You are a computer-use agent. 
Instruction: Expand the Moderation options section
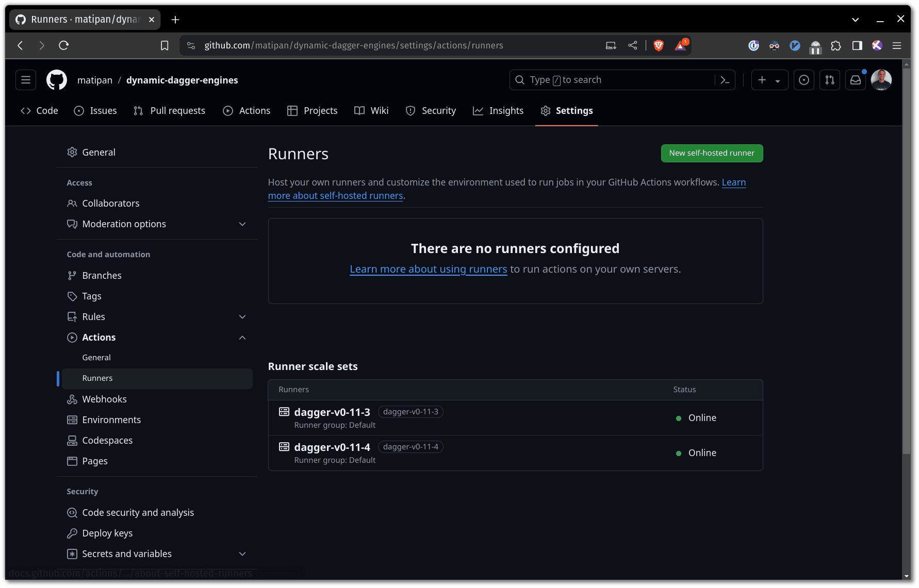point(242,224)
